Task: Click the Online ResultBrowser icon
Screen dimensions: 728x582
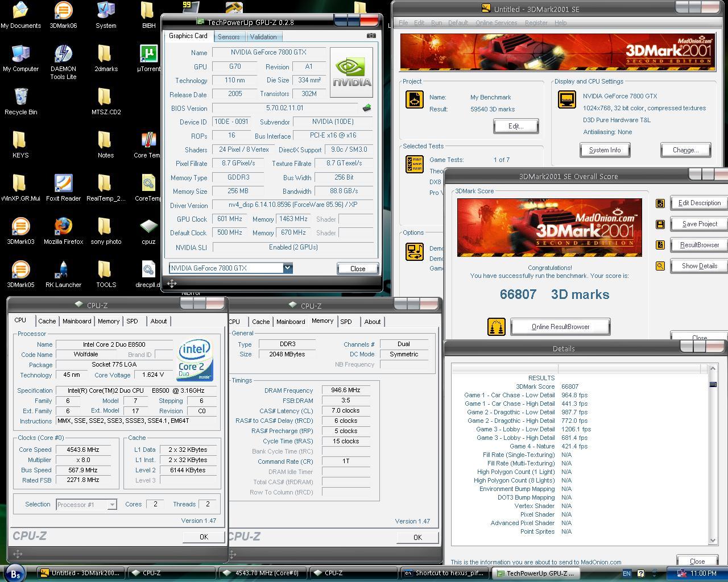Action: 497,327
